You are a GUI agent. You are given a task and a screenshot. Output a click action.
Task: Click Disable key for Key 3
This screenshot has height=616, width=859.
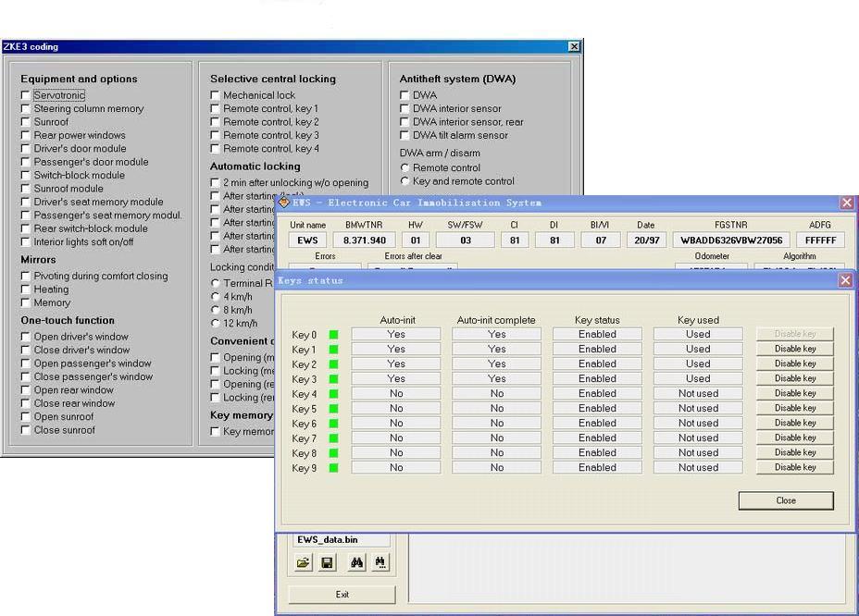[x=795, y=378]
